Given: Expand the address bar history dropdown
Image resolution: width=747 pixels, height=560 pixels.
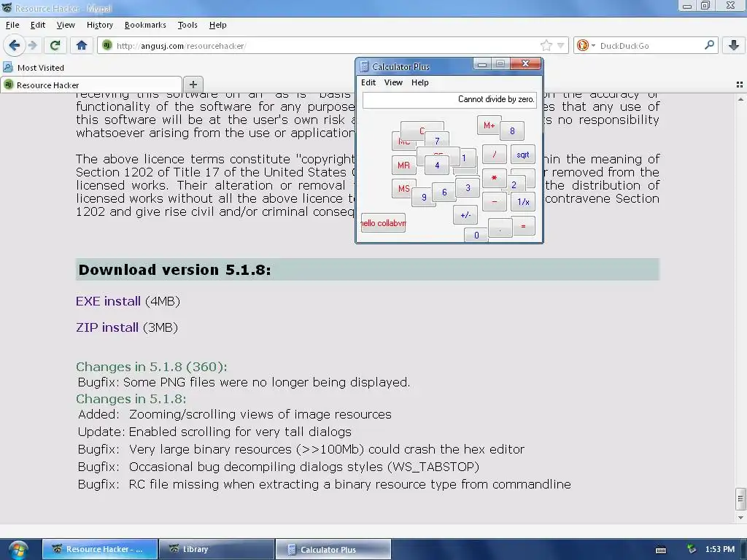Looking at the screenshot, I should (561, 45).
